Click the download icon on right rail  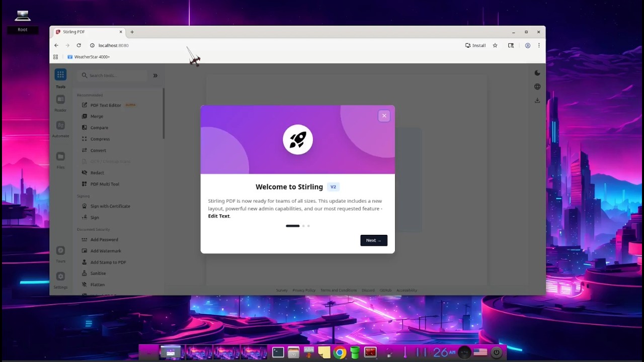pyautogui.click(x=537, y=101)
